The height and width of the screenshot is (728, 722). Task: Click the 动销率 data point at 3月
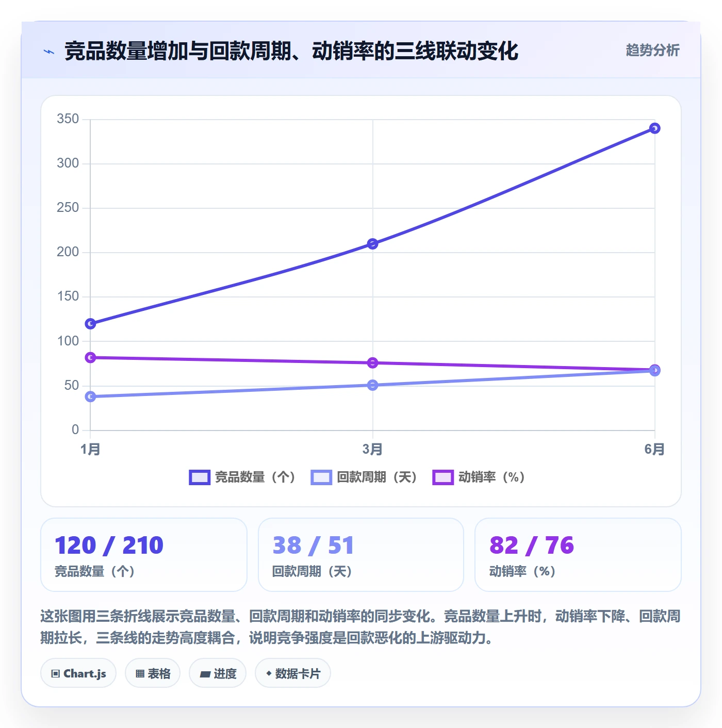pyautogui.click(x=372, y=363)
